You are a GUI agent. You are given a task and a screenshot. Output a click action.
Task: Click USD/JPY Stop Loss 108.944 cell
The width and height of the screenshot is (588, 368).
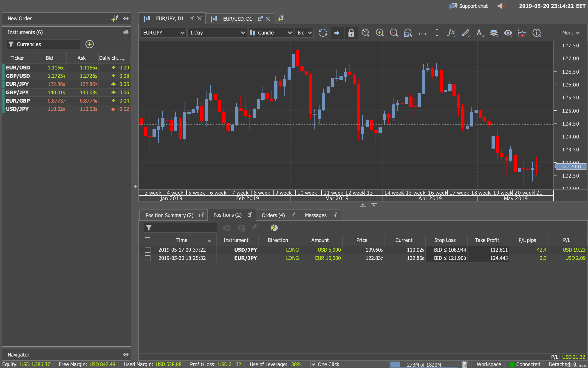(446, 250)
